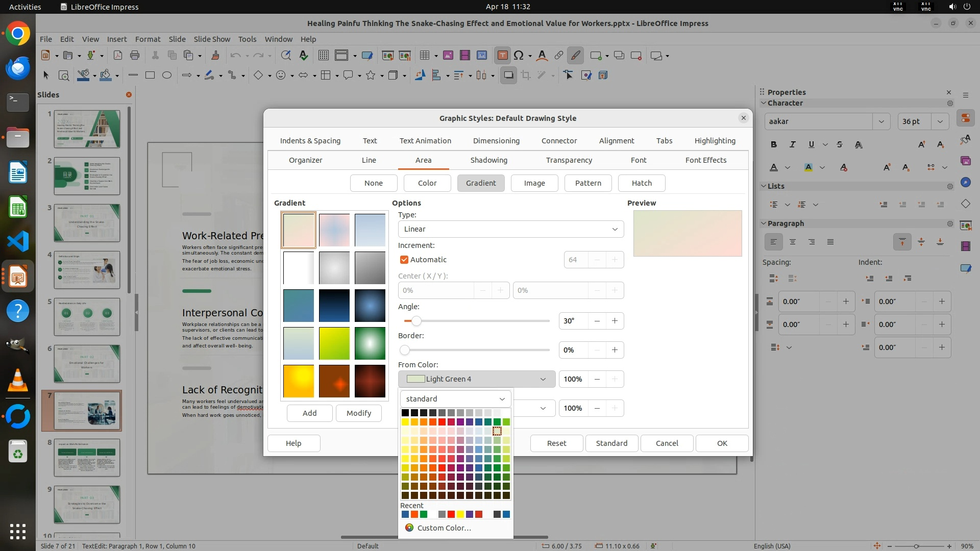Collapse the Paragraph panel section
Screen dimensions: 980x551
pos(764,223)
